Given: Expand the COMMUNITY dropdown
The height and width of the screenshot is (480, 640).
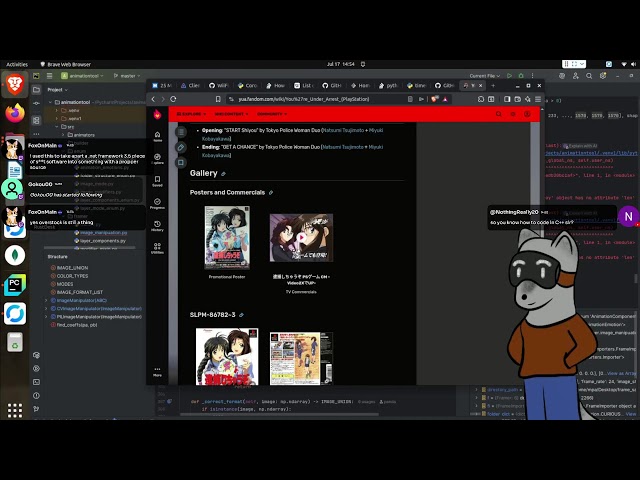Looking at the screenshot, I should pyautogui.click(x=272, y=114).
